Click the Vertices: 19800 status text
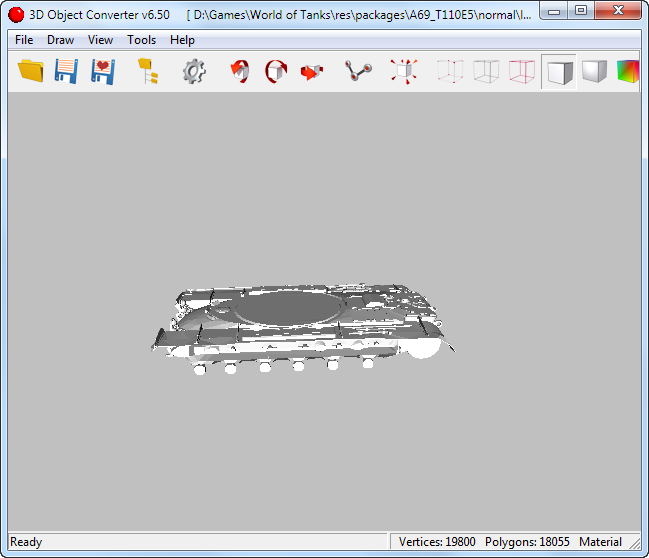The image size is (649, 558). coord(437,542)
